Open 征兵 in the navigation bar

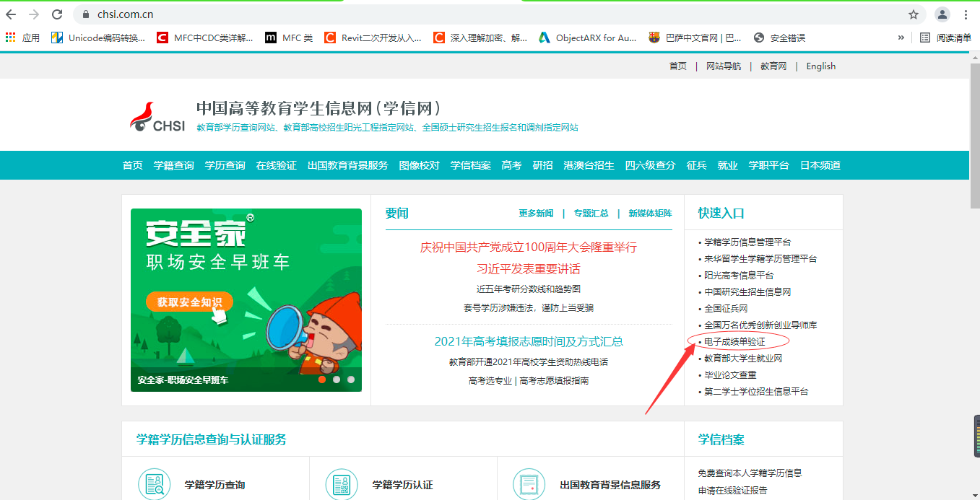click(696, 165)
